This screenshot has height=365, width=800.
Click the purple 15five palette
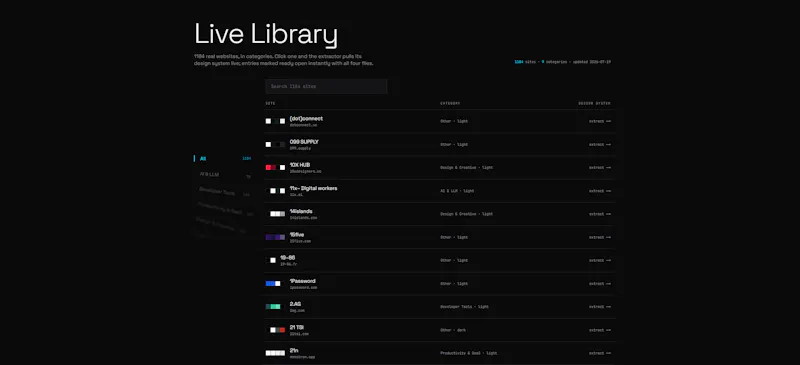[275, 237]
